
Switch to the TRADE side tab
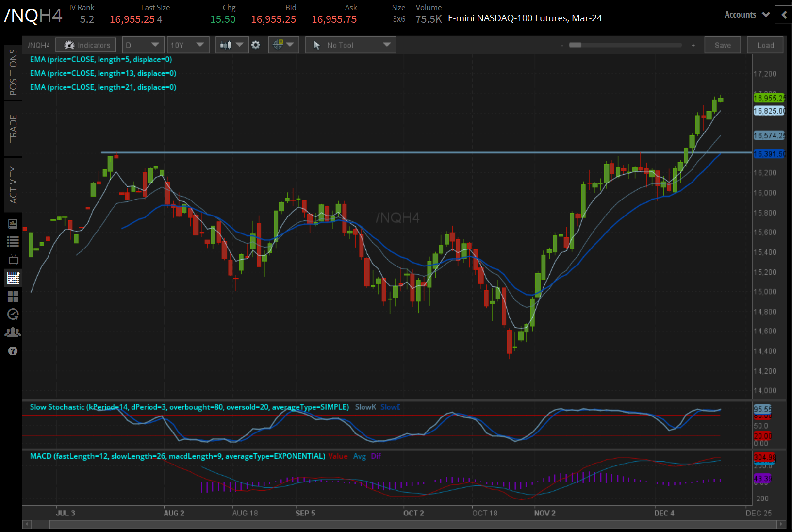[13, 129]
